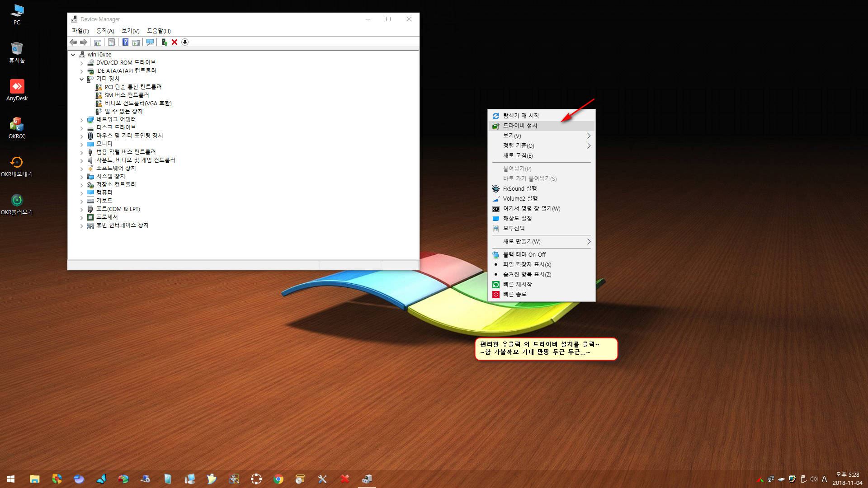The image size is (868, 488).
Task: Open 정렬 기준(O) submenu
Action: point(541,146)
